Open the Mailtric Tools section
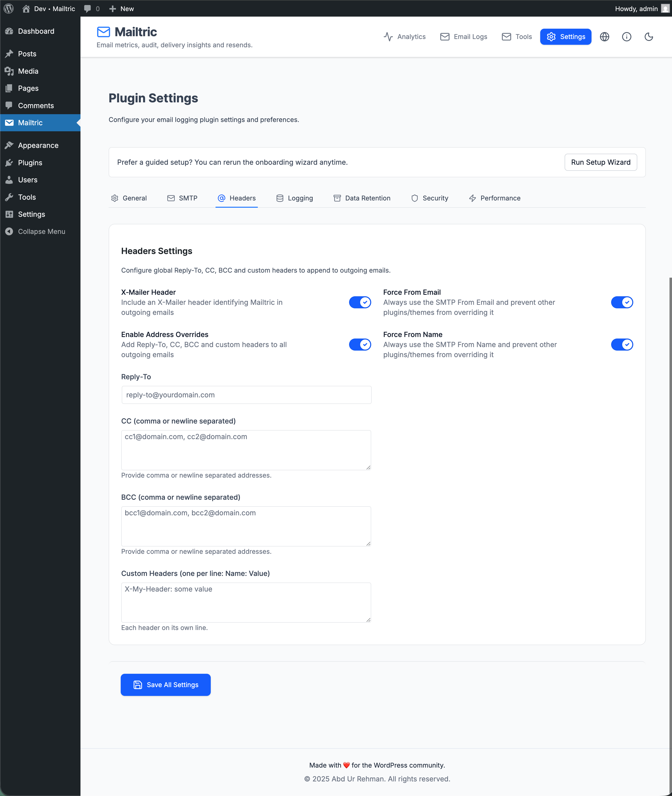This screenshot has height=796, width=672. pyautogui.click(x=516, y=36)
